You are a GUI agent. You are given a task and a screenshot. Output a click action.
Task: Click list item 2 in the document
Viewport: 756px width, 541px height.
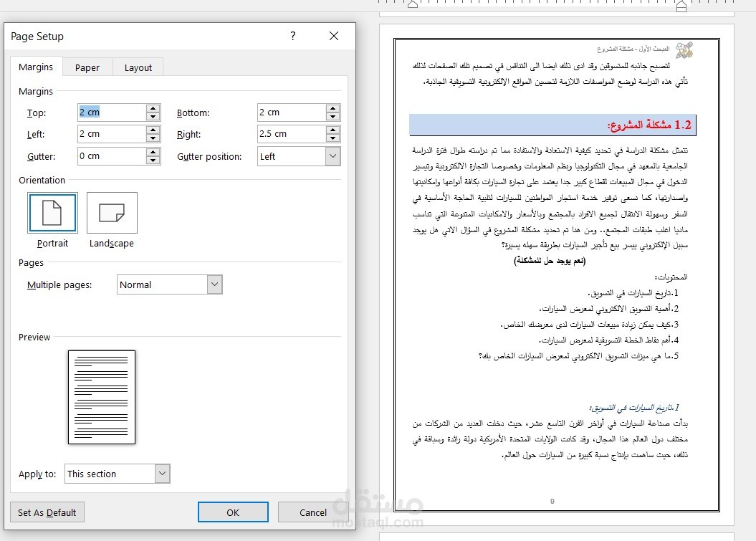tap(609, 309)
